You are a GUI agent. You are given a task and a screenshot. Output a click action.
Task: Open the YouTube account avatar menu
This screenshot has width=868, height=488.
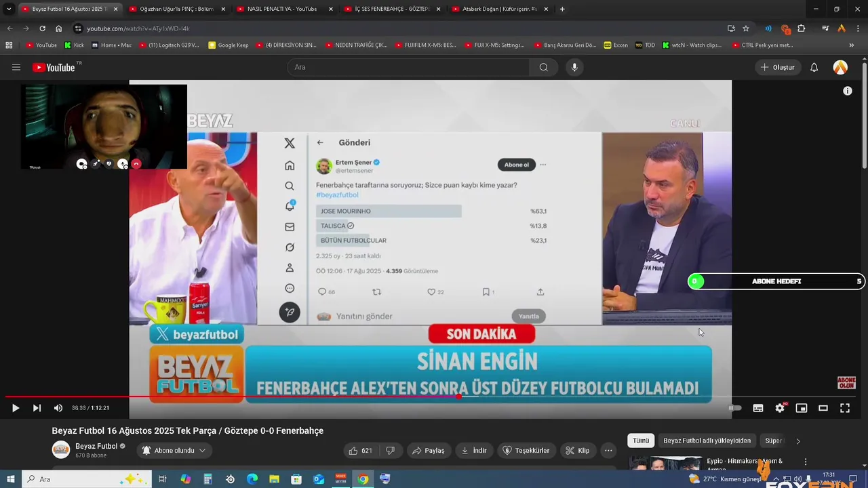click(x=840, y=67)
